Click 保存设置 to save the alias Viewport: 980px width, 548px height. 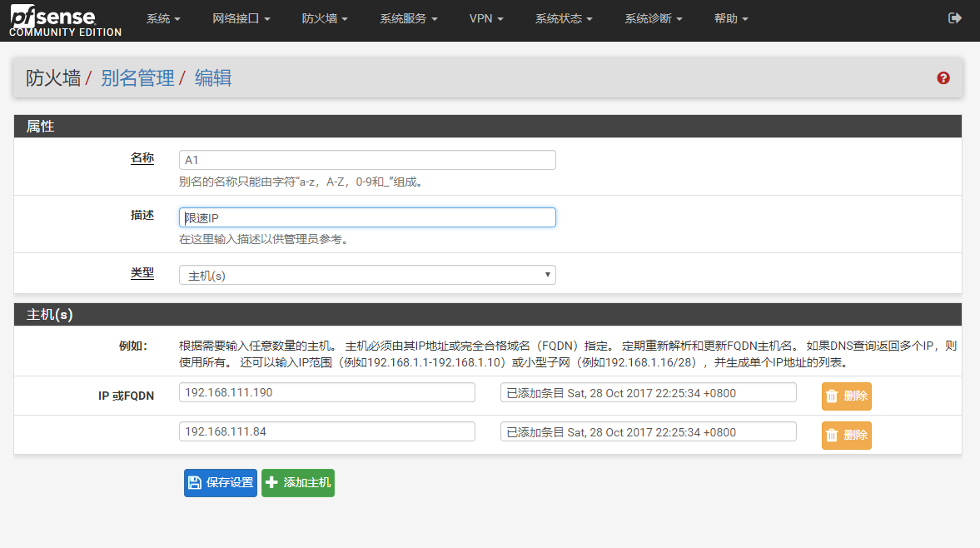(221, 483)
